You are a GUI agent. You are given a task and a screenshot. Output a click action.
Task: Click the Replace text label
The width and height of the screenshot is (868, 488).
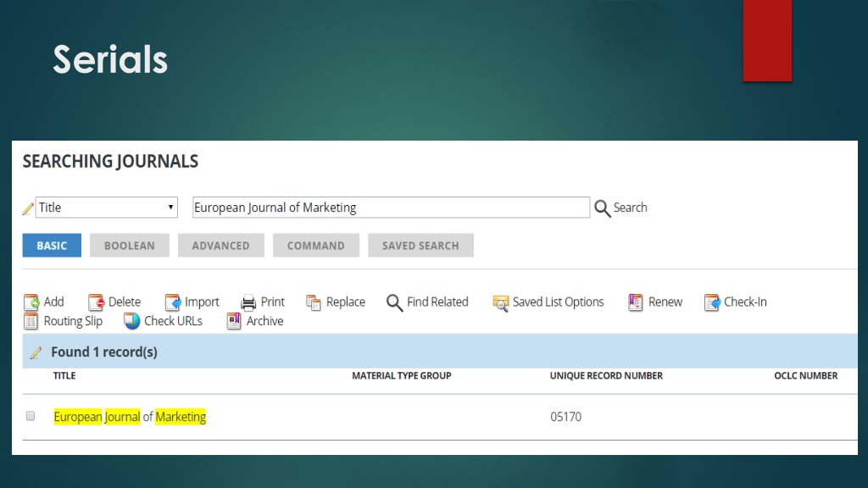coord(346,302)
